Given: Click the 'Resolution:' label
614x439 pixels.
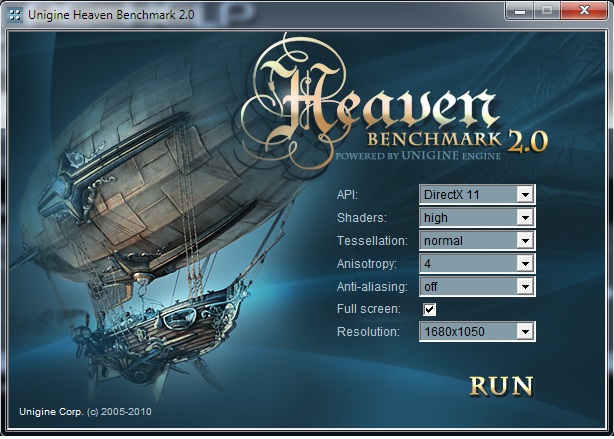Looking at the screenshot, I should [368, 332].
